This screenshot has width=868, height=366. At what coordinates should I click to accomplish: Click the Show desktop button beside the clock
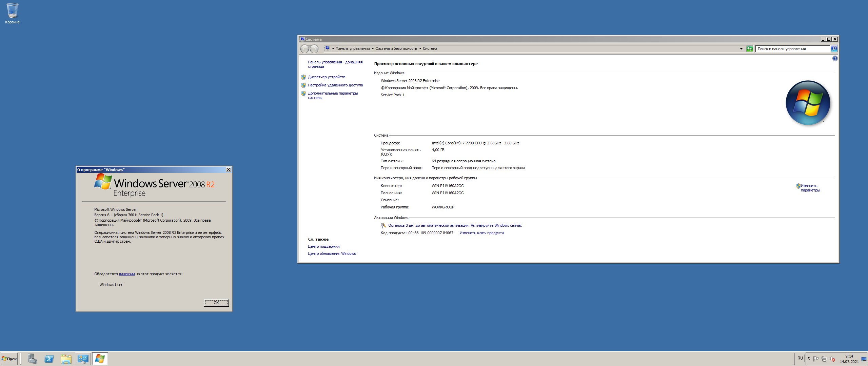(x=864, y=359)
